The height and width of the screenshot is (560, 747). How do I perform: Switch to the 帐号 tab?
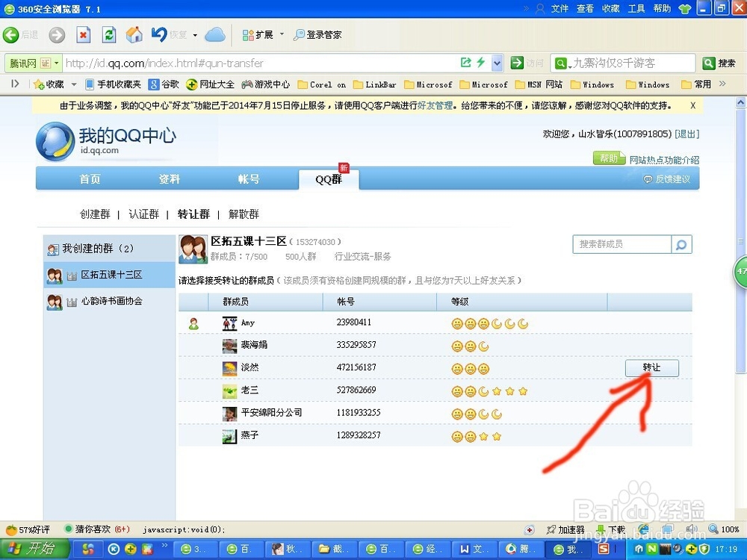click(249, 179)
